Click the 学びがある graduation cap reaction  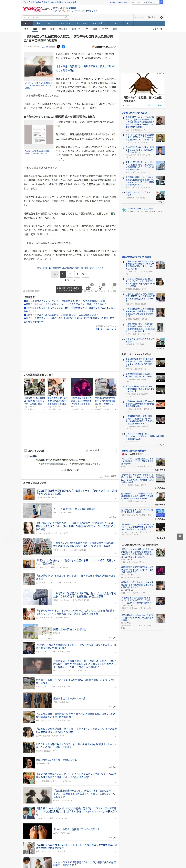pyautogui.click(x=89, y=289)
